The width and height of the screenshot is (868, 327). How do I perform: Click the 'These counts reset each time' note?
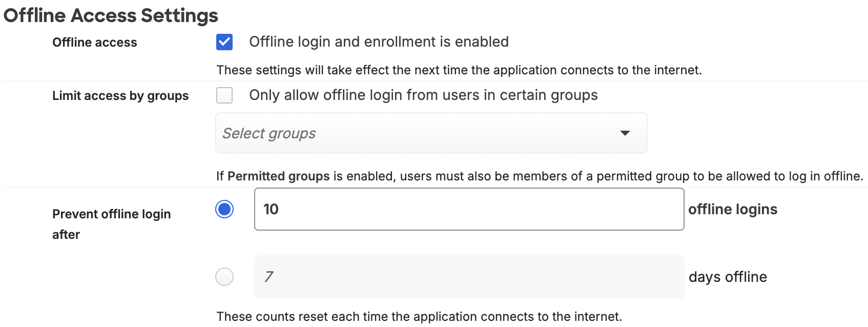(419, 317)
